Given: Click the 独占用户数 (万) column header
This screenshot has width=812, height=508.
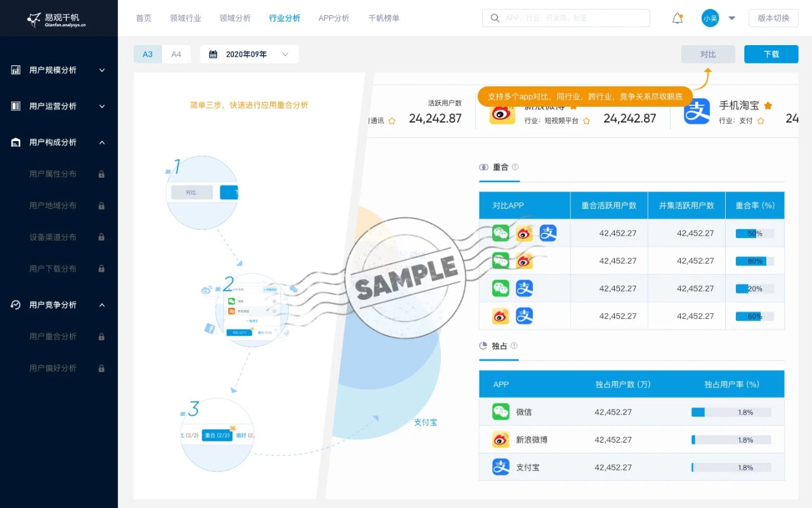Looking at the screenshot, I should point(623,384).
